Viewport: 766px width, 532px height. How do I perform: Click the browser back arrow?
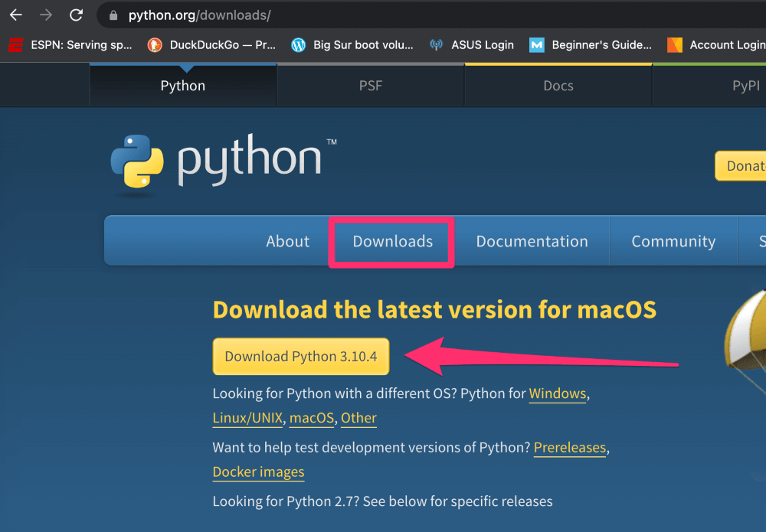click(x=17, y=15)
